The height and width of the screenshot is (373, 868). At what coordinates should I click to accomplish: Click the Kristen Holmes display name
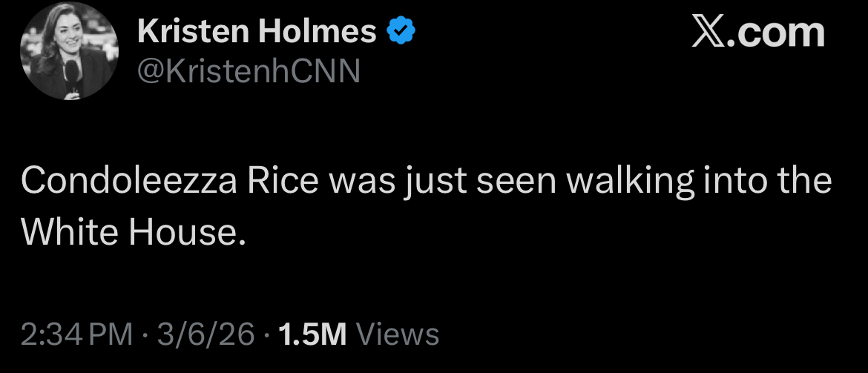tap(257, 32)
